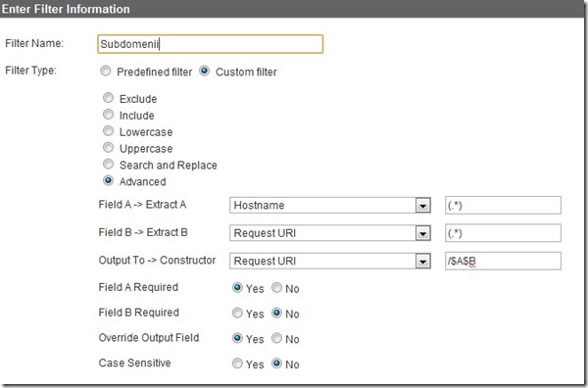
Task: Set Field A Required to No
Action: (x=276, y=287)
